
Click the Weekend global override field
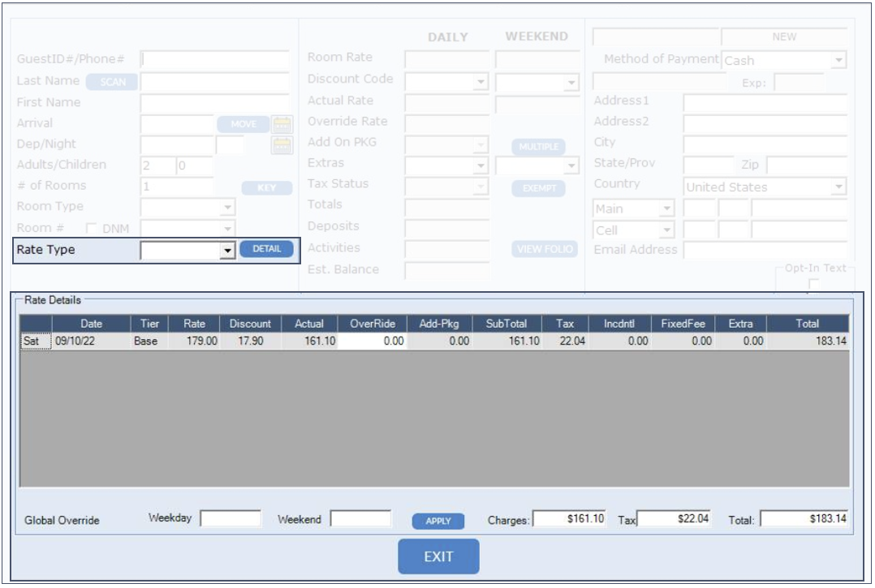(360, 519)
